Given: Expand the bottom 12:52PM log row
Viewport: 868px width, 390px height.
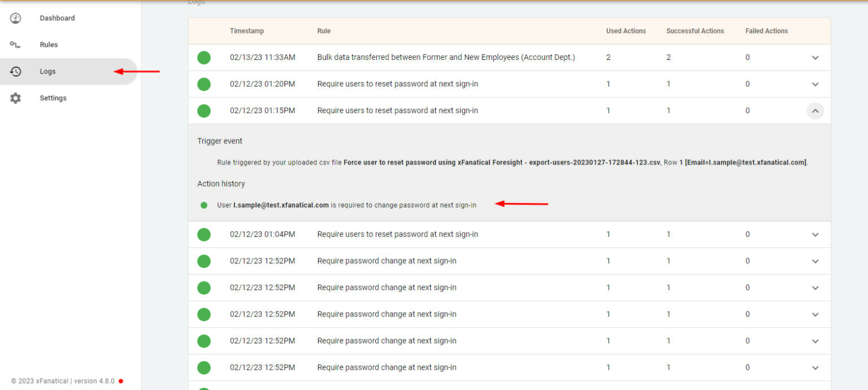Looking at the screenshot, I should (815, 367).
